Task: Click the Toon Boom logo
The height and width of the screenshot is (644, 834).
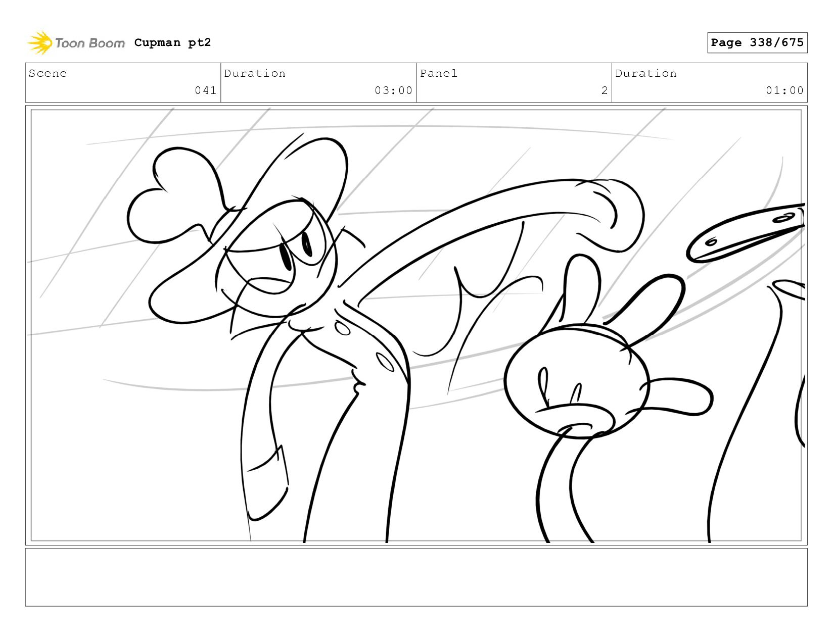Action: (x=76, y=43)
